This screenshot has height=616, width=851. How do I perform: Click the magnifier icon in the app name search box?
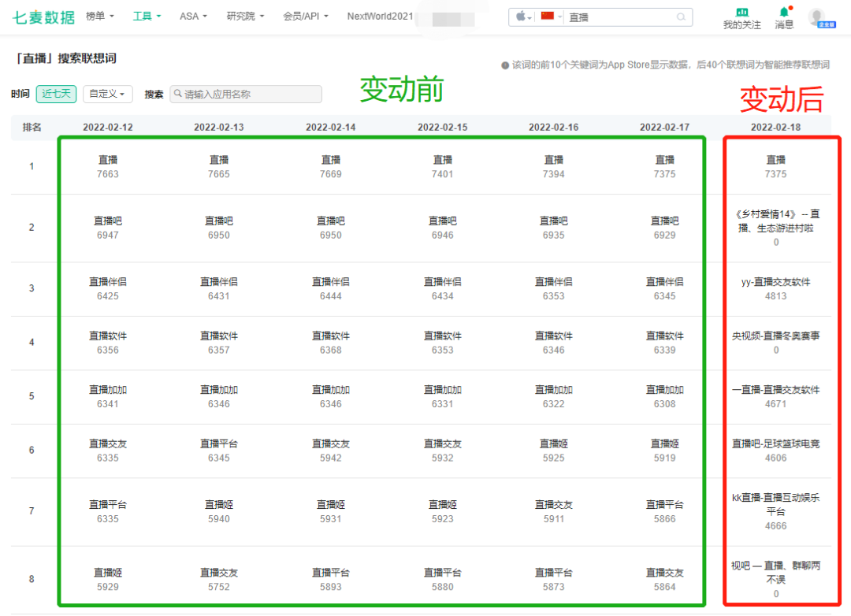coord(177,94)
